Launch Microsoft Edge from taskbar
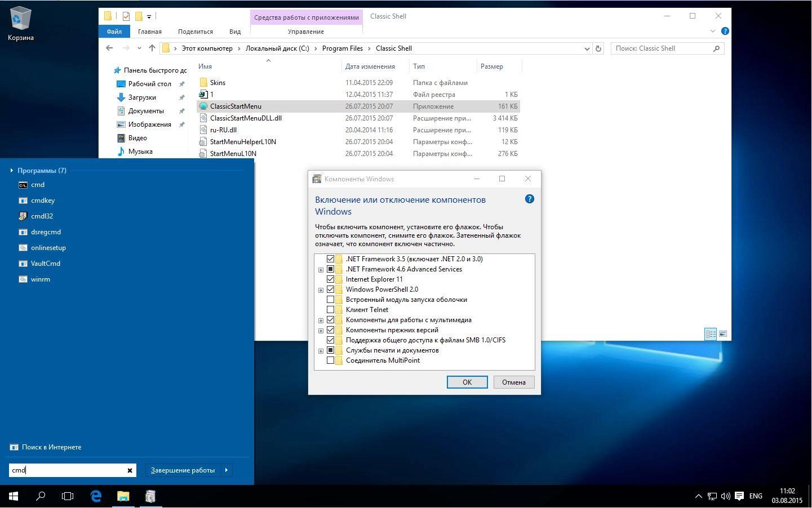This screenshot has height=508, width=812. click(x=96, y=496)
